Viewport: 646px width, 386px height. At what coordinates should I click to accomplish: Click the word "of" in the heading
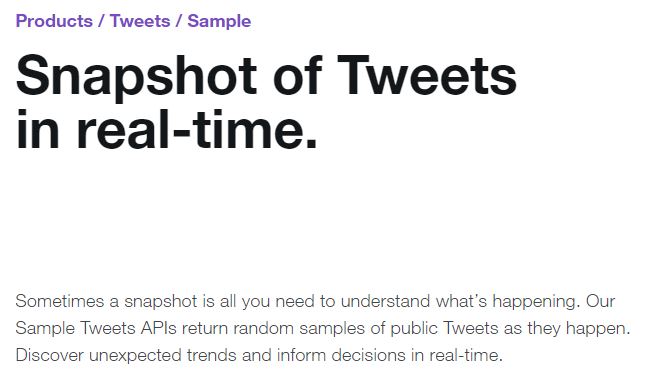click(x=297, y=75)
